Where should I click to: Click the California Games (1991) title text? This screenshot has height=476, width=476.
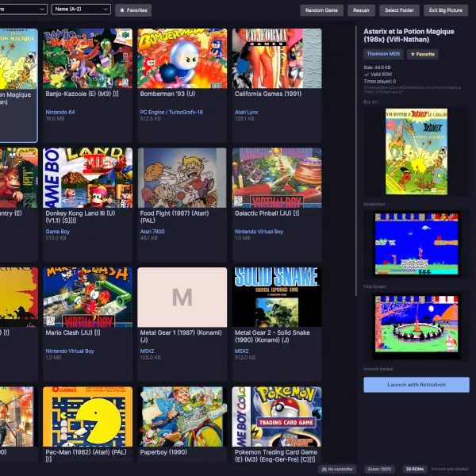coord(268,94)
